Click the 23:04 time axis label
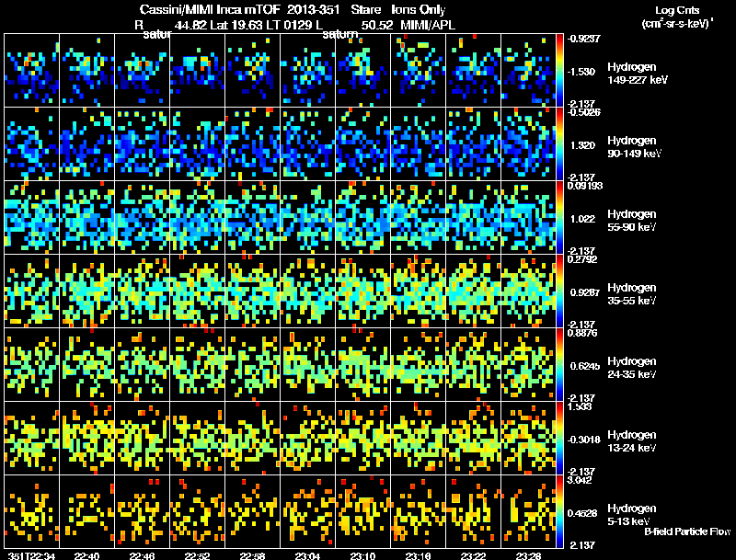The image size is (736, 560). tap(307, 555)
